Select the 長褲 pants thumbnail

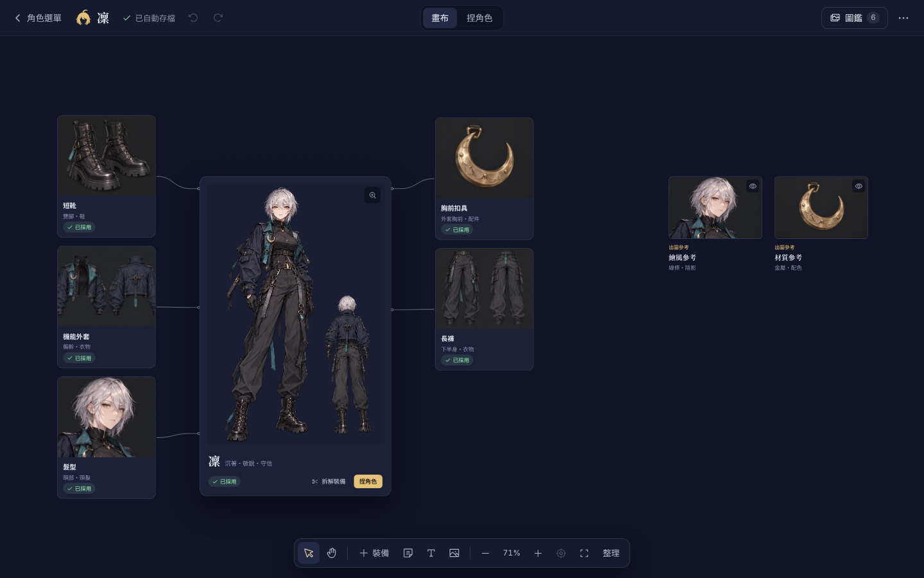484,289
